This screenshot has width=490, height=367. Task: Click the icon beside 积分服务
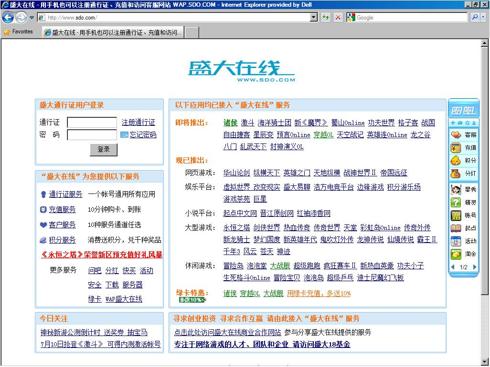pyautogui.click(x=43, y=240)
